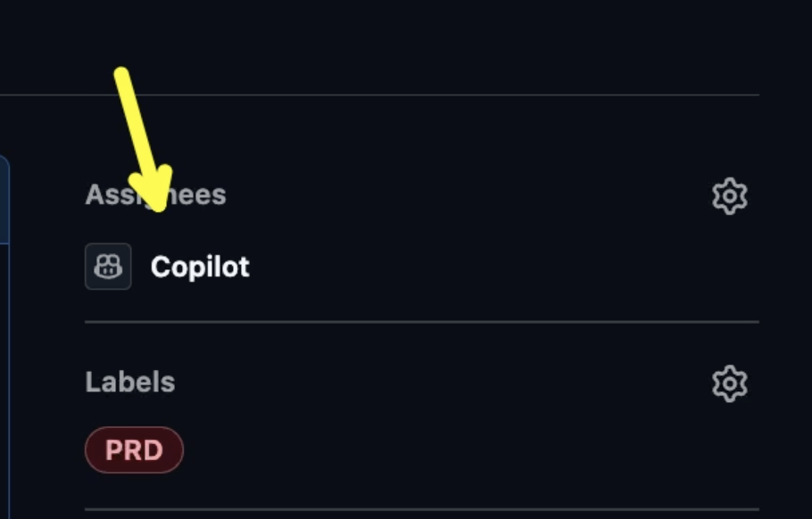Click the yellow arrow annotation
This screenshot has height=519, width=812.
[x=141, y=136]
